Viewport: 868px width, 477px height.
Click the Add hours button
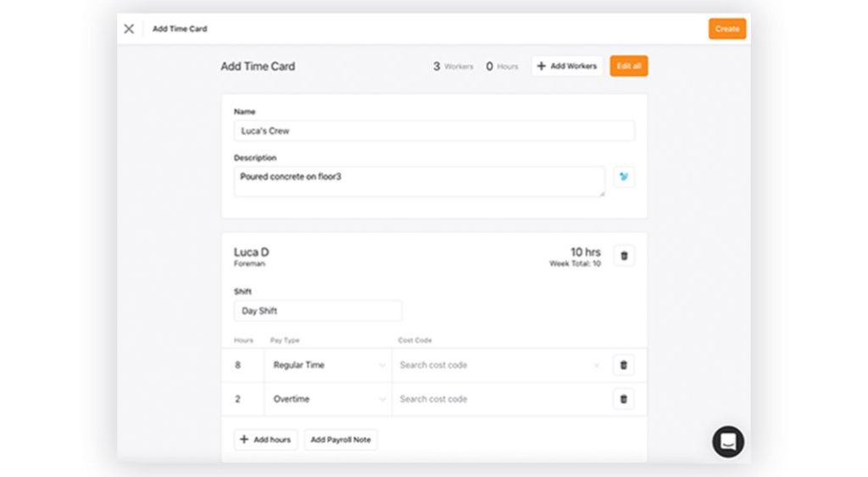[265, 440]
